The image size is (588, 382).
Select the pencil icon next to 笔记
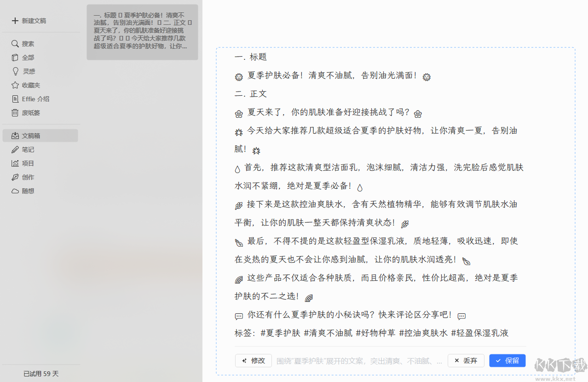tap(15, 149)
